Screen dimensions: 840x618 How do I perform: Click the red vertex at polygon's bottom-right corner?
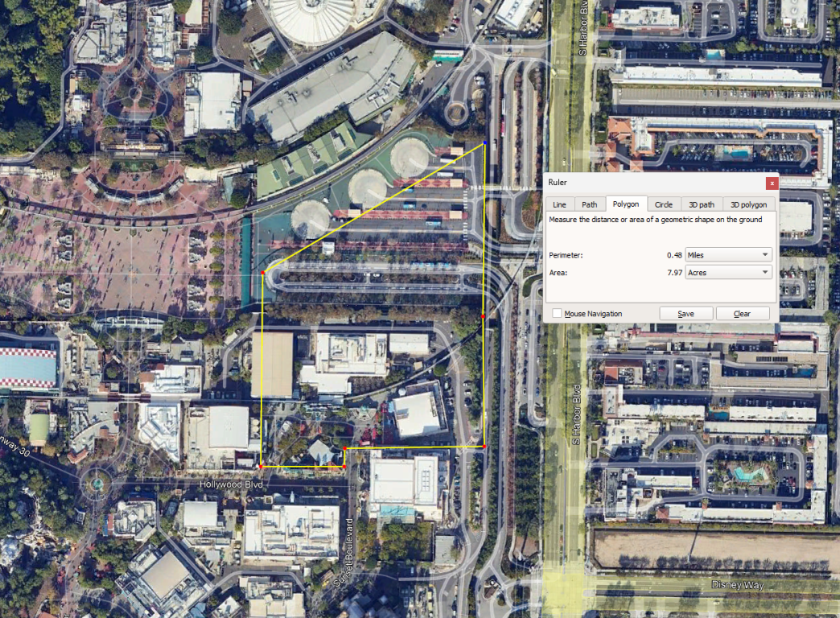(x=483, y=447)
